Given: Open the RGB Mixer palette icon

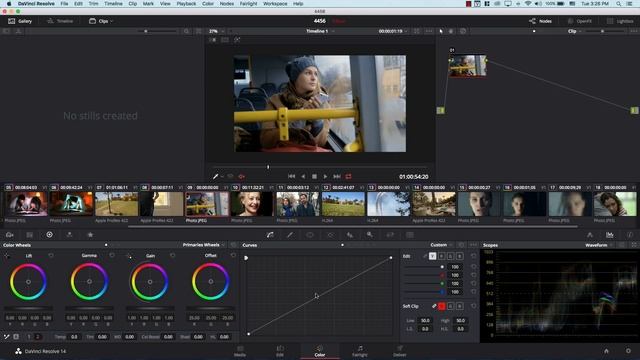Looking at the screenshot, I should click(69, 235).
